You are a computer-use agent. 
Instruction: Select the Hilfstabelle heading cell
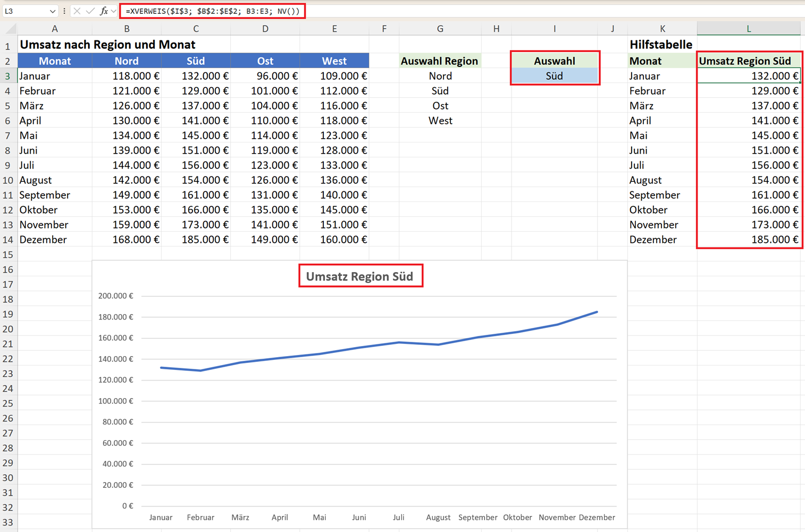click(x=661, y=45)
